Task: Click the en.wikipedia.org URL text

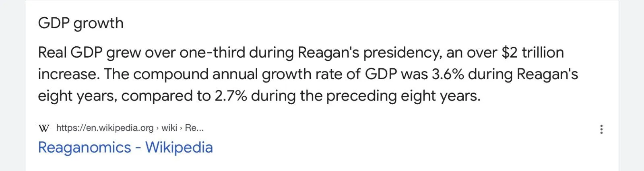Action: click(105, 128)
